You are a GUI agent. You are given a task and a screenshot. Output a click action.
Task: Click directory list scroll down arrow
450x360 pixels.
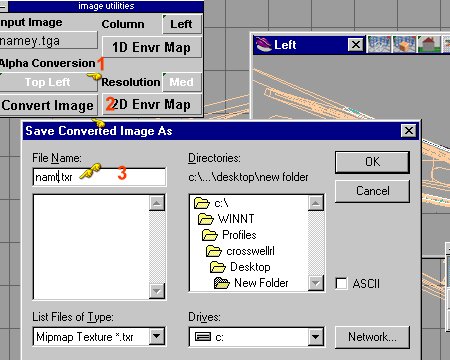coord(316,283)
